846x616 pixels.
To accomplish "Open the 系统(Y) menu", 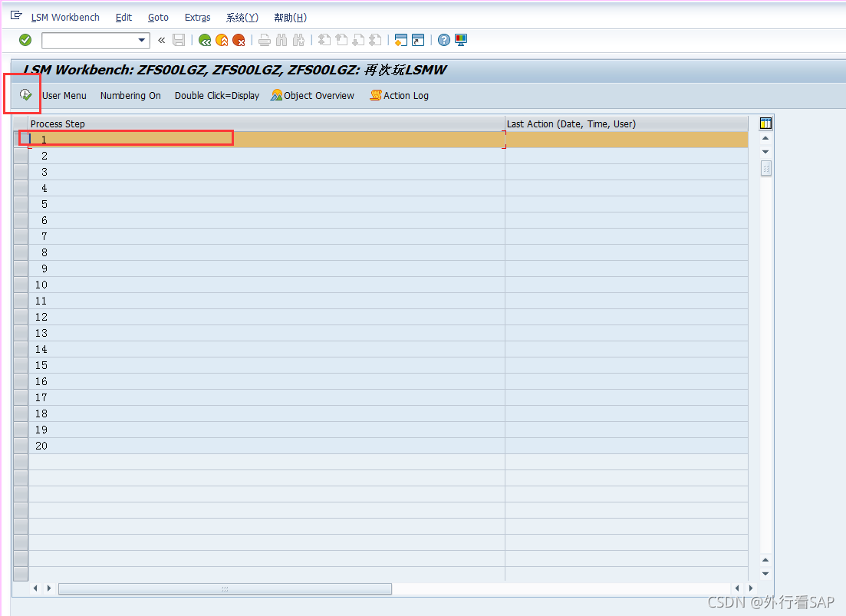I will tap(242, 18).
